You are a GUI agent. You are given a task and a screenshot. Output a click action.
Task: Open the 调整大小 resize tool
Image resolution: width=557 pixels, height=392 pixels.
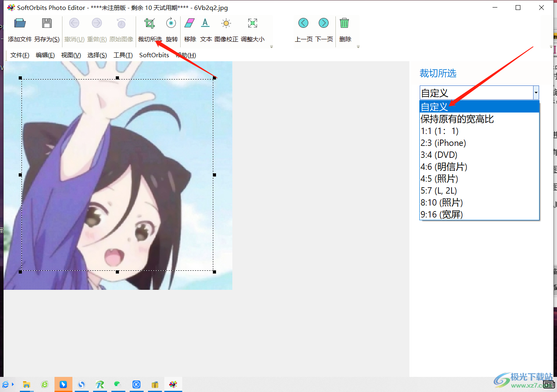click(253, 30)
